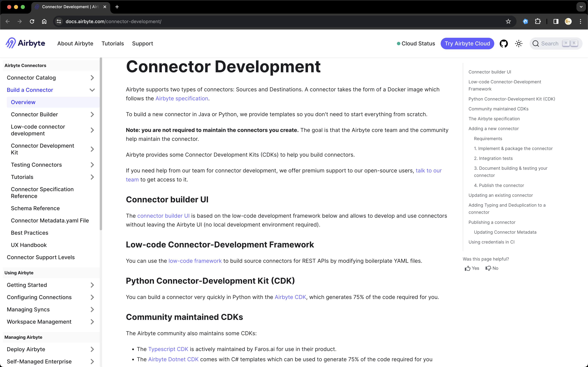Viewport: 588px width, 367px height.
Task: Expand the Connector Catalog section
Action: (92, 78)
